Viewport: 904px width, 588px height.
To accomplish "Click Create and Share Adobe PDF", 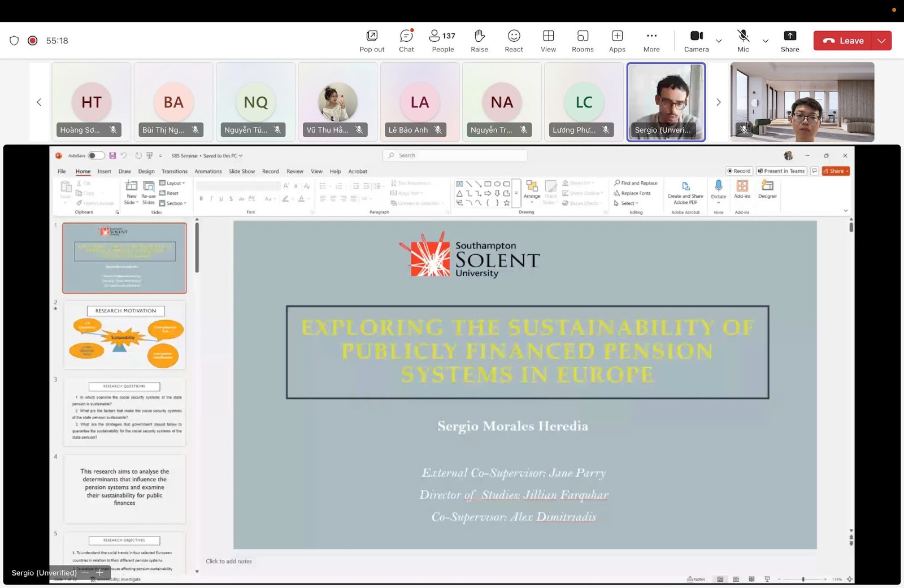I will 685,193.
